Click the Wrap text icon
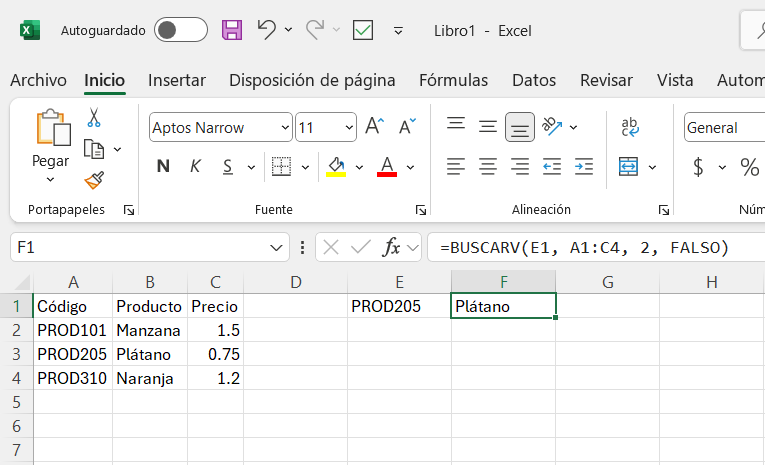Viewport: 765px width, 465px height. tap(630, 127)
